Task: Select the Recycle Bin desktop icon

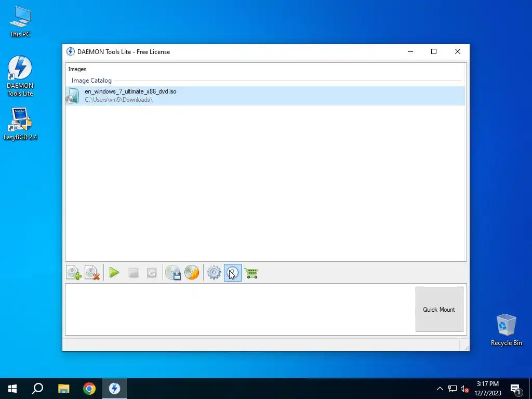Action: click(x=506, y=330)
